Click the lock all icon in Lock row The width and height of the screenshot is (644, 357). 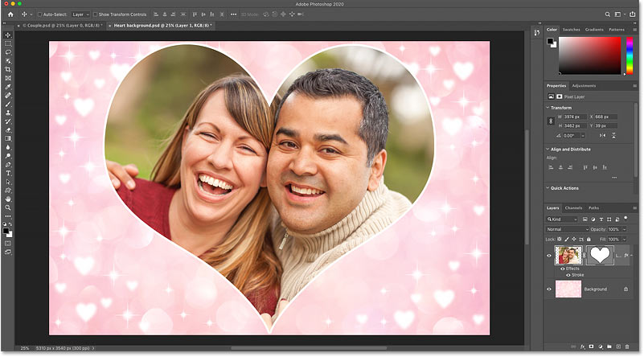pyautogui.click(x=589, y=239)
